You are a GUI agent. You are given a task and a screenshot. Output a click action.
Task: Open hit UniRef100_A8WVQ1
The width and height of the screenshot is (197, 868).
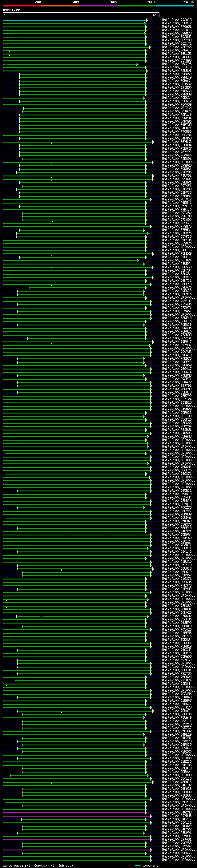[x=176, y=176]
